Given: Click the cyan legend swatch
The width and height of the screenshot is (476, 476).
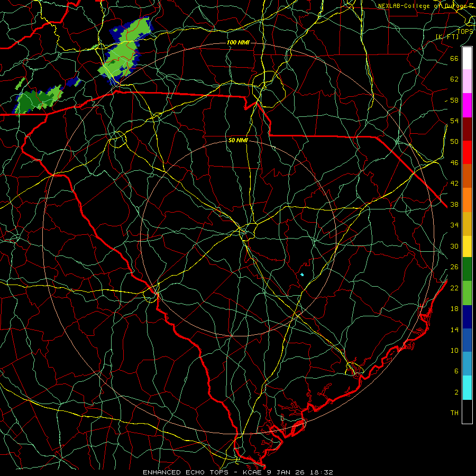Looking at the screenshot, I should (x=467, y=388).
